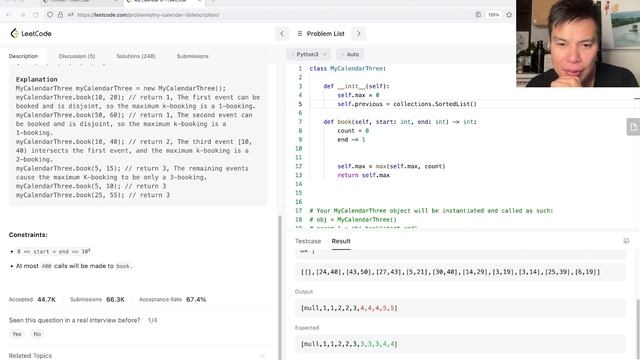Reload the page with the refresh icon
The height and width of the screenshot is (360, 640).
coord(36,15)
